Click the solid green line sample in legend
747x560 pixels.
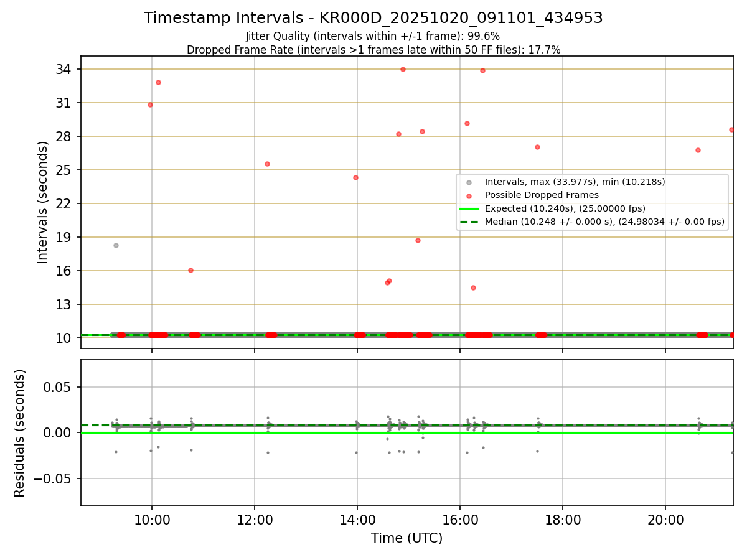pyautogui.click(x=469, y=208)
